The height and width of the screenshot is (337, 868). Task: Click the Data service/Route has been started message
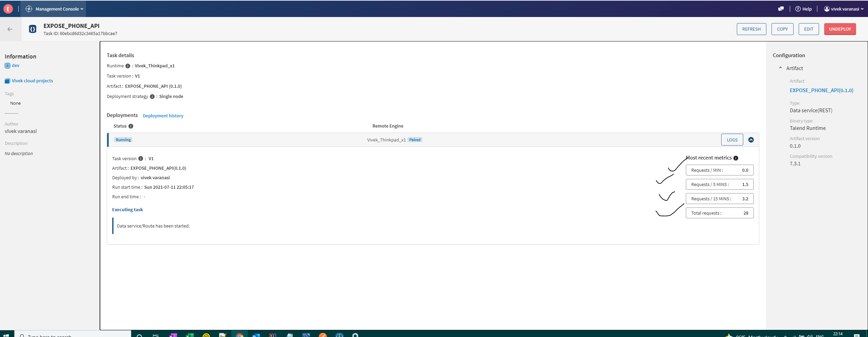tap(153, 226)
